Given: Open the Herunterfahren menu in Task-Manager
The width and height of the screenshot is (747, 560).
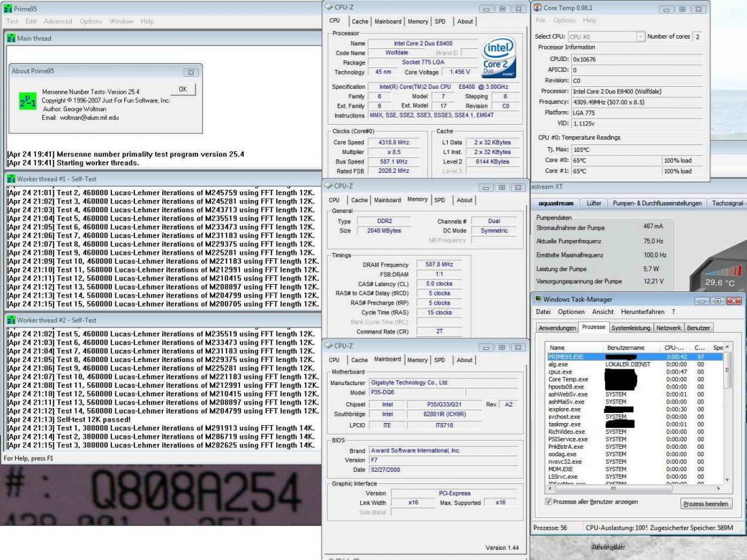Looking at the screenshot, I should [x=643, y=312].
